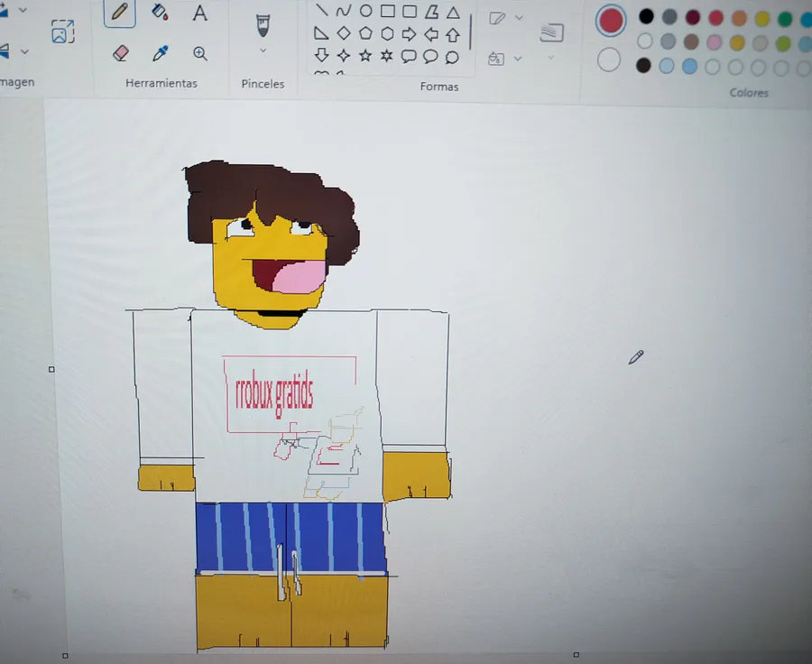Screen dimensions: 812x664
Task: Expand the rotate/flip chevron in Imagen group
Action: pyautogui.click(x=24, y=51)
